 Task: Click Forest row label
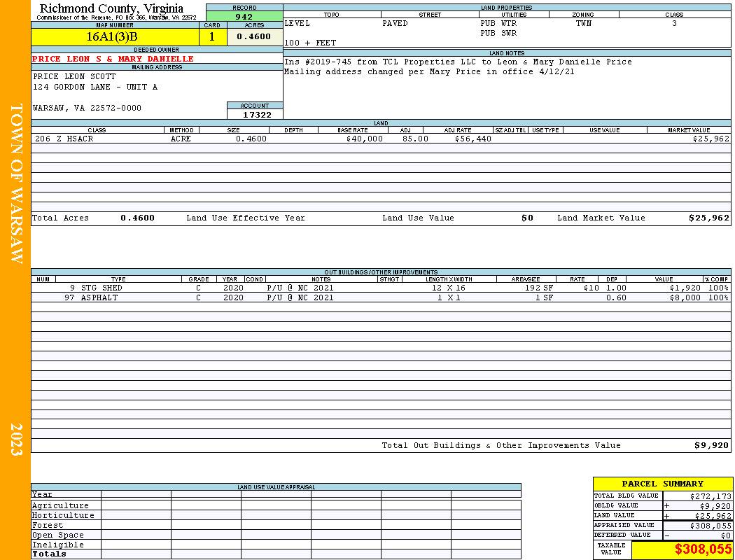[48, 525]
